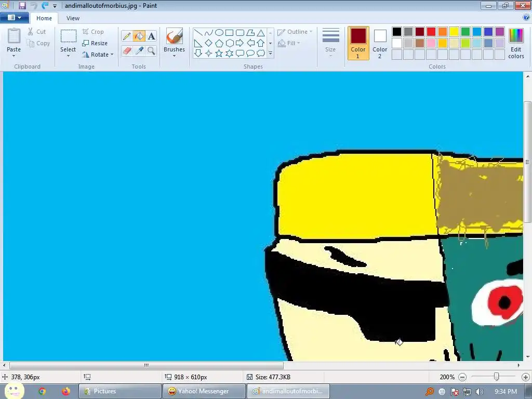Pick the green color swatch
Viewport: 532px width, 399px height.
pyautogui.click(x=465, y=32)
